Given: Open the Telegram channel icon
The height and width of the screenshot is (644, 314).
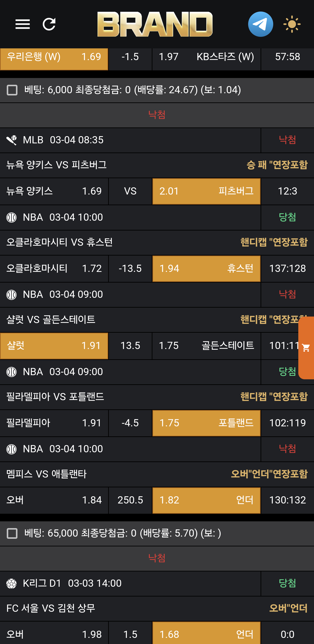Looking at the screenshot, I should pos(260,24).
